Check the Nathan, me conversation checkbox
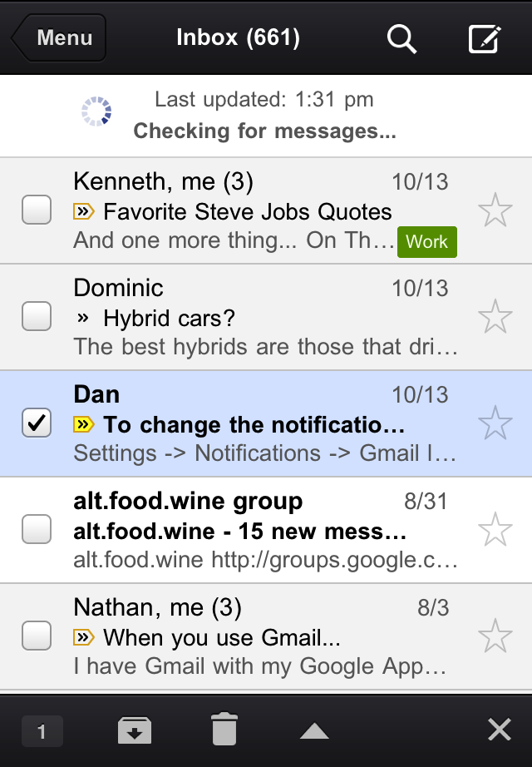 click(37, 636)
